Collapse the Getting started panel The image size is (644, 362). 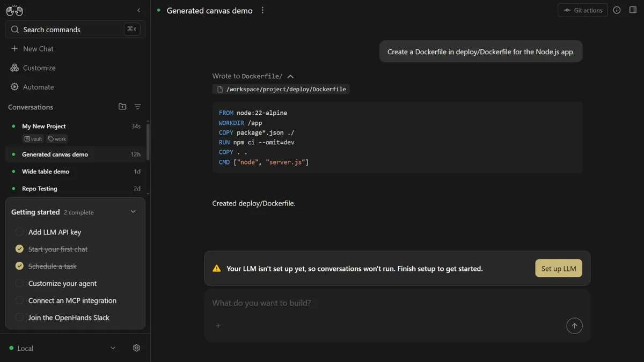coord(134,212)
